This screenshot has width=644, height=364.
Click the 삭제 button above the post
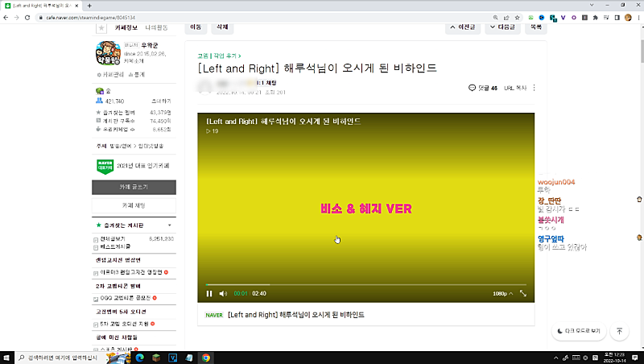click(222, 27)
